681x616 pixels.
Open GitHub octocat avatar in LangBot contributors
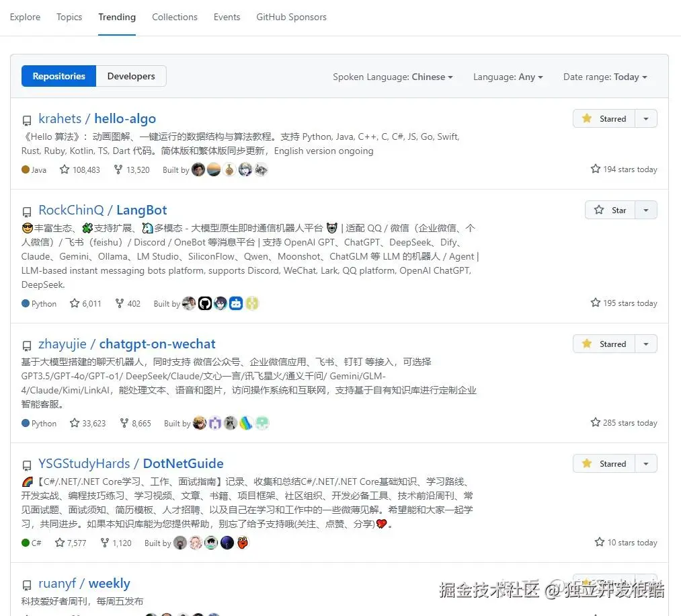pyautogui.click(x=205, y=304)
